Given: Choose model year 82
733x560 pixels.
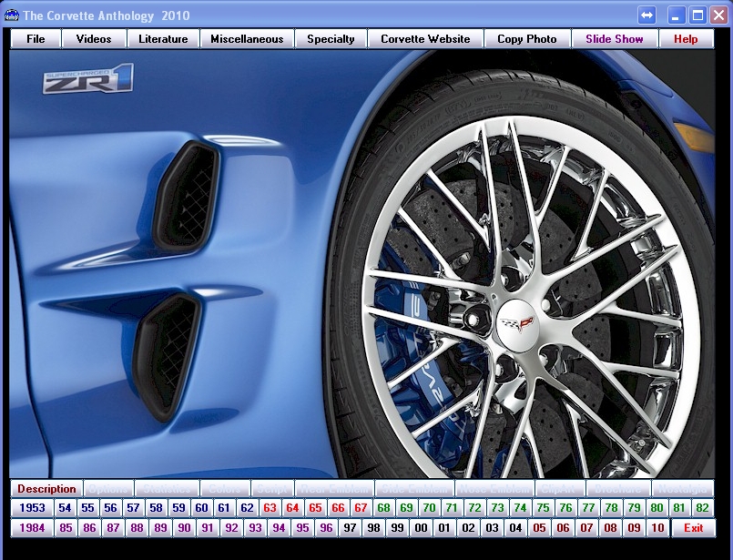Looking at the screenshot, I should tap(702, 508).
